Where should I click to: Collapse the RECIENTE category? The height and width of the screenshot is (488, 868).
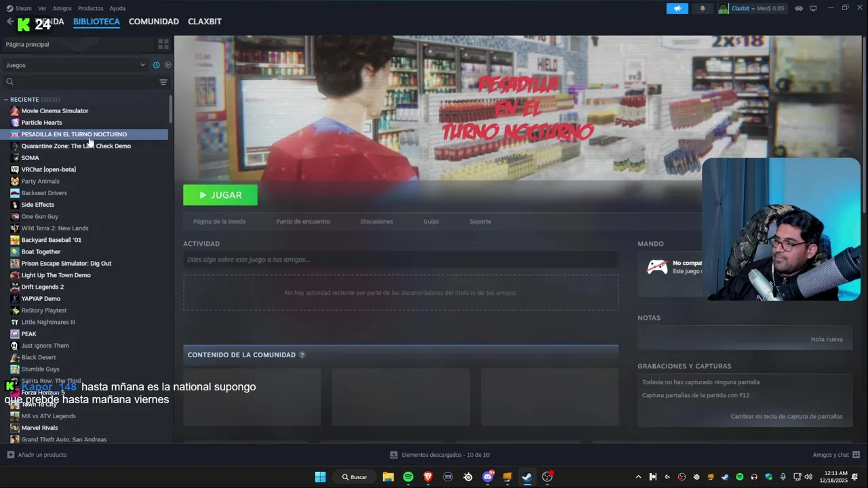pyautogui.click(x=6, y=100)
